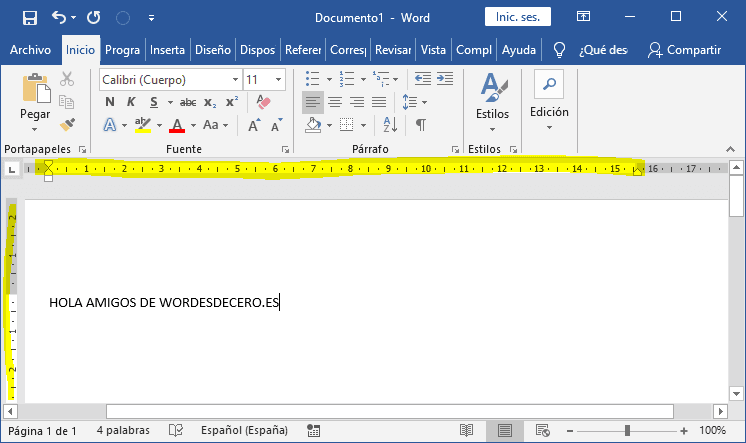Image resolution: width=746 pixels, height=443 pixels.
Task: Undo the last action
Action: (59, 18)
